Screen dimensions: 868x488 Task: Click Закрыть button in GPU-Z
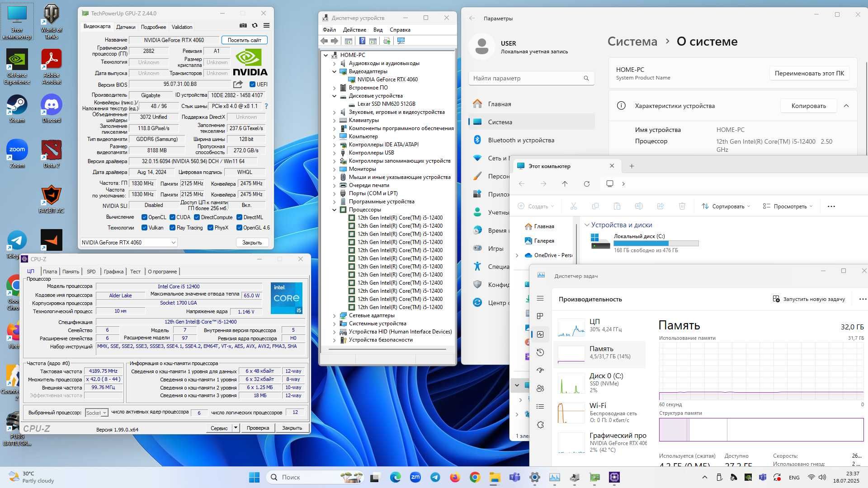(252, 243)
